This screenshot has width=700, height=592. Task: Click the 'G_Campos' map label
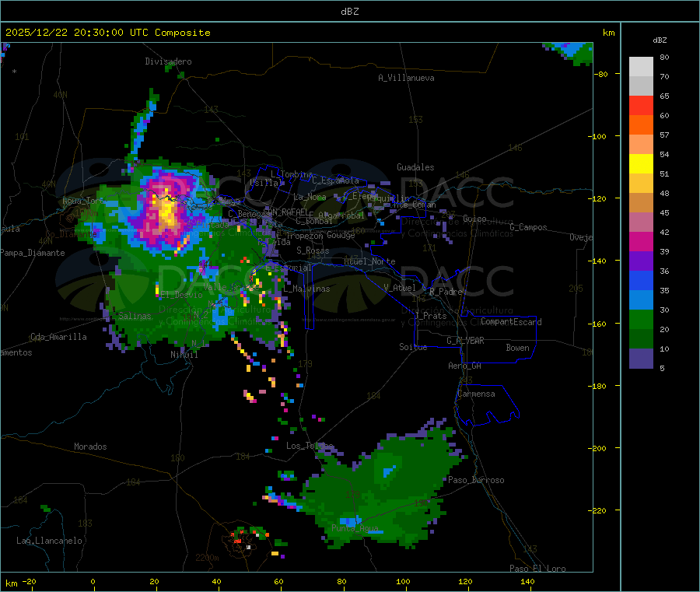pos(528,227)
